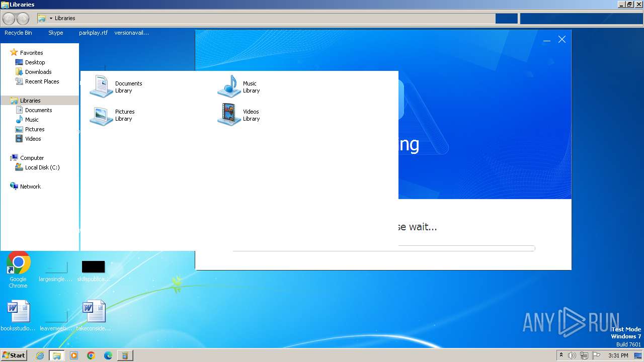
Task: Minimize the Libraries window
Action: [621, 5]
